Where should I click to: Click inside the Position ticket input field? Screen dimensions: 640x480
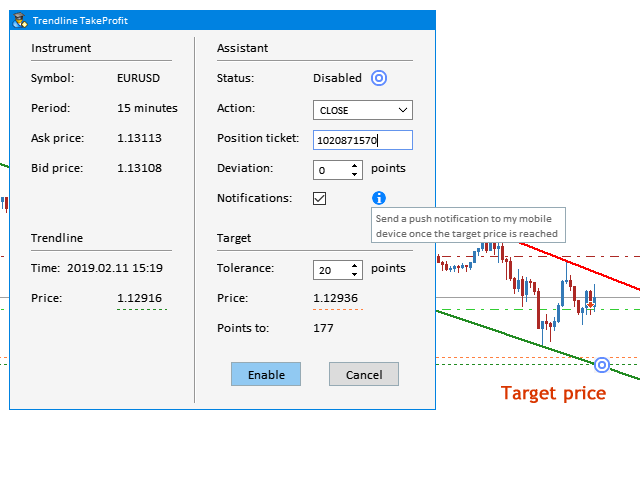coord(363,140)
